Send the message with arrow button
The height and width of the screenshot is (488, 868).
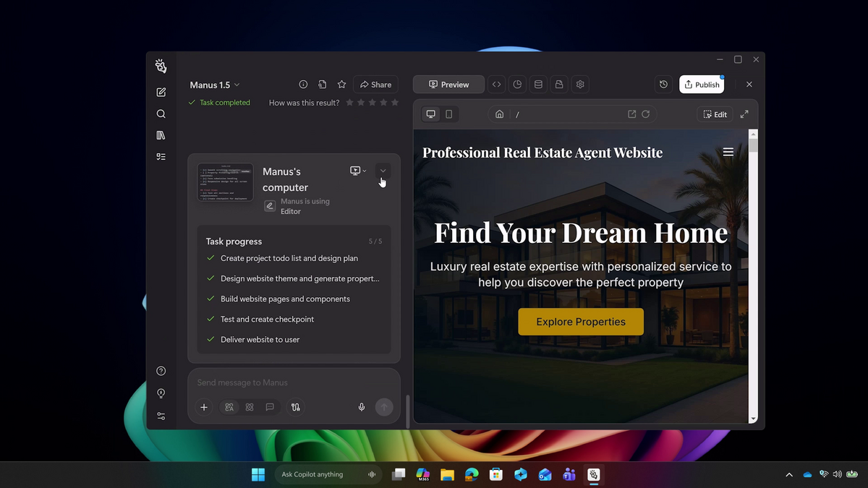(x=384, y=407)
